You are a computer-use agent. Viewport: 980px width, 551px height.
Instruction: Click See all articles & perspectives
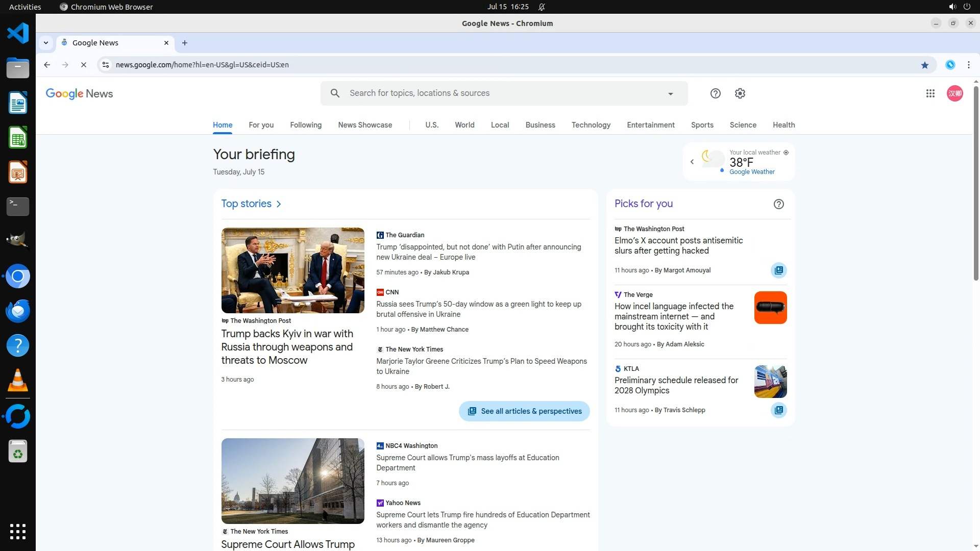(x=524, y=411)
